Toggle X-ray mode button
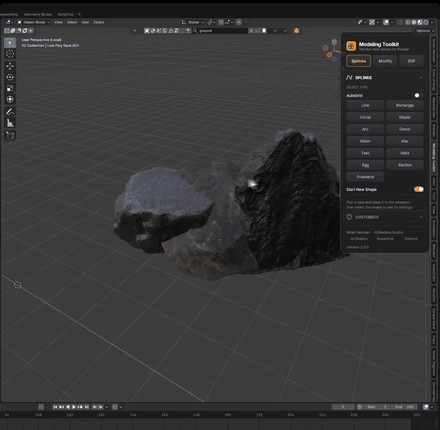The image size is (440, 430). point(400,22)
